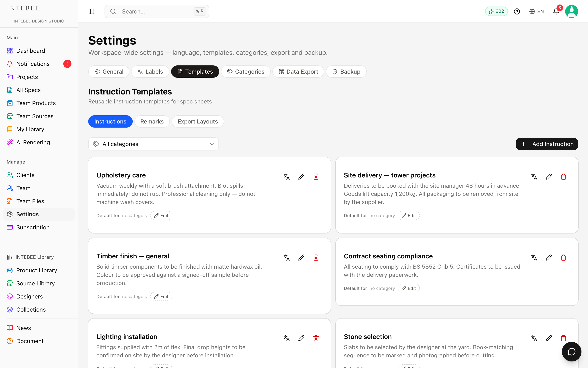588x368 pixels.
Task: Click the 602 AI credits badge
Action: click(496, 11)
